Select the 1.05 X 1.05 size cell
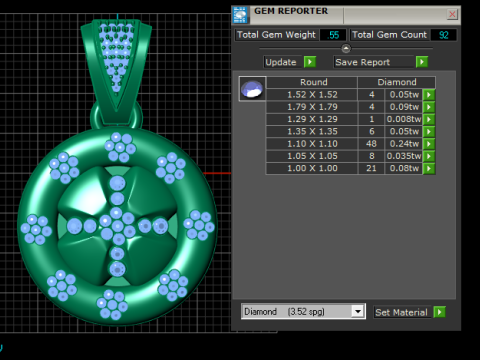 pos(312,156)
